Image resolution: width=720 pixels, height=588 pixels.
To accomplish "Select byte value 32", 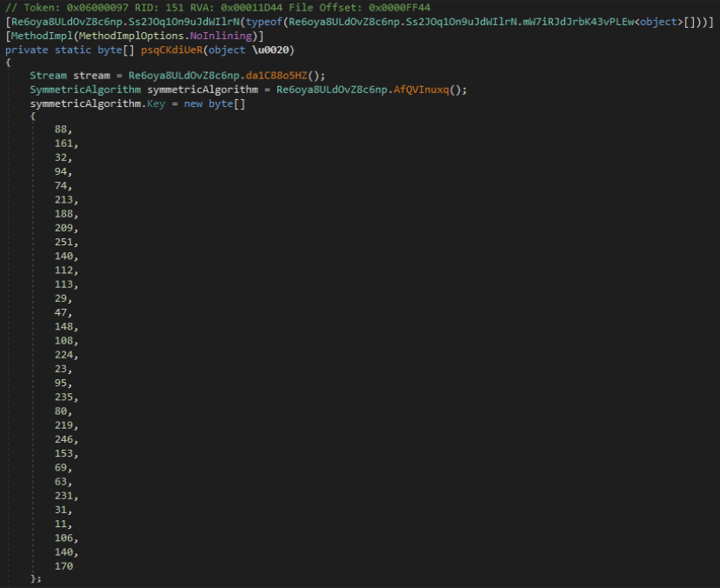I will pos(61,157).
